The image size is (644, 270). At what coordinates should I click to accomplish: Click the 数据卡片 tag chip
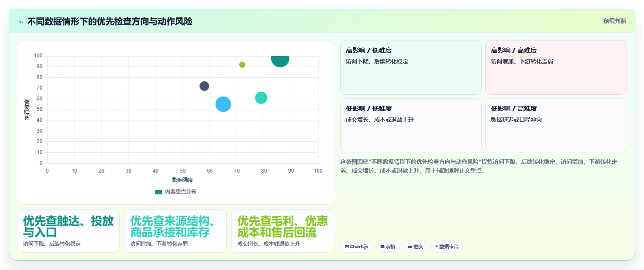coord(447,247)
